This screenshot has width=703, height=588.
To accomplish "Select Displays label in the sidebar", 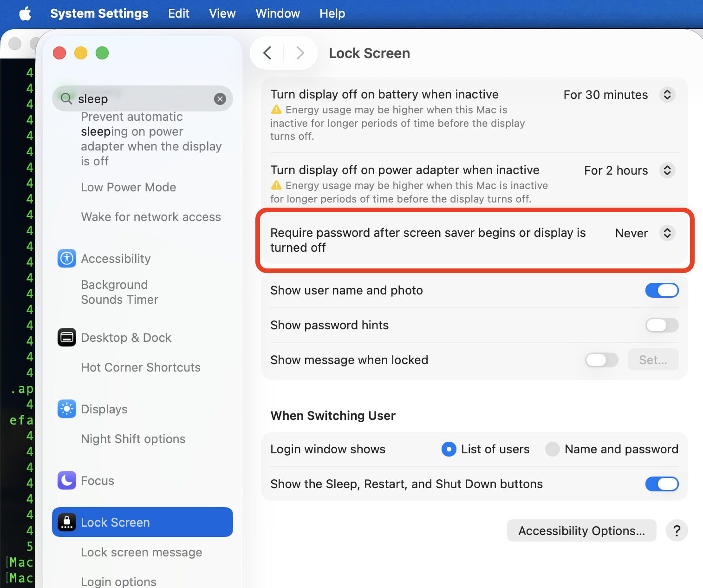I will 104,409.
